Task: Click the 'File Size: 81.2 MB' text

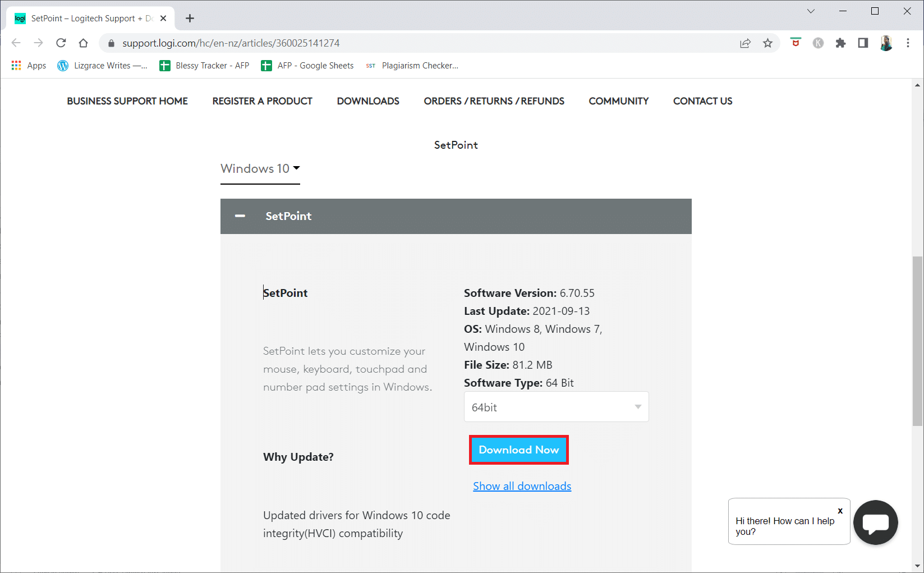Action: click(508, 365)
